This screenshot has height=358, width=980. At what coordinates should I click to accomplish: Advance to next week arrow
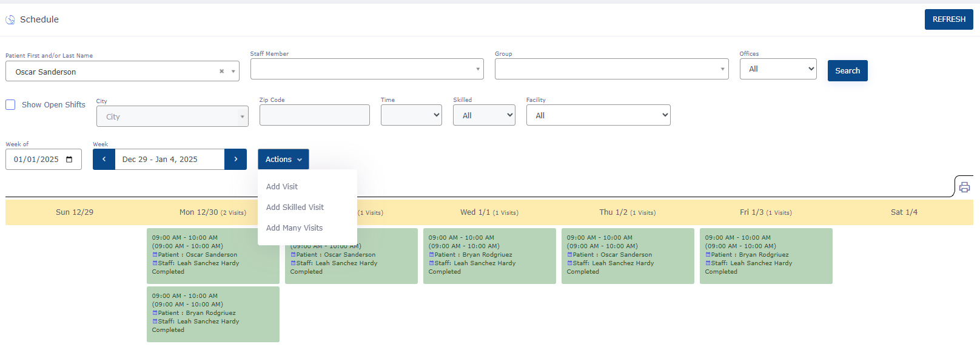[x=235, y=159]
